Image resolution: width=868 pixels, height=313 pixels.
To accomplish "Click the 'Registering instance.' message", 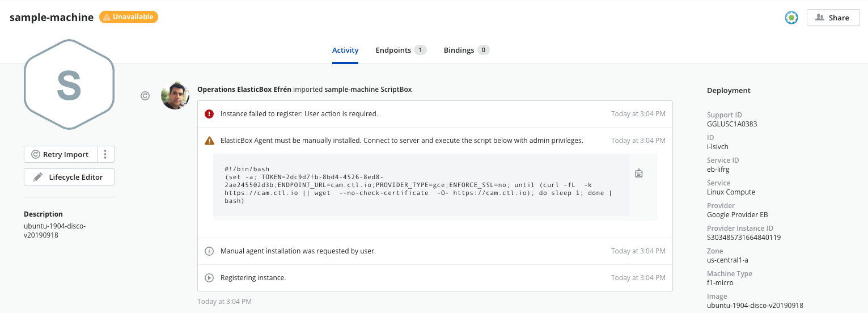I will pyautogui.click(x=253, y=278).
